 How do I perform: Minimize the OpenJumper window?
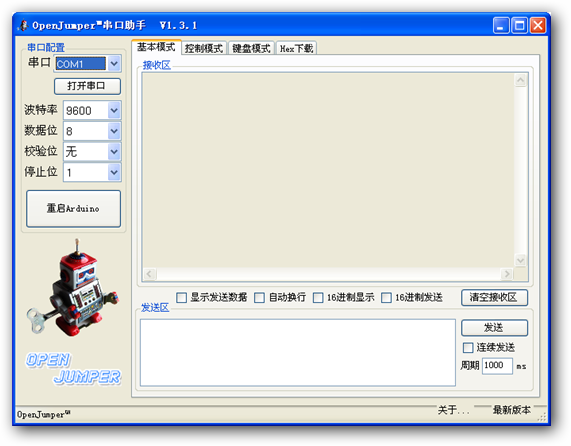coord(501,25)
